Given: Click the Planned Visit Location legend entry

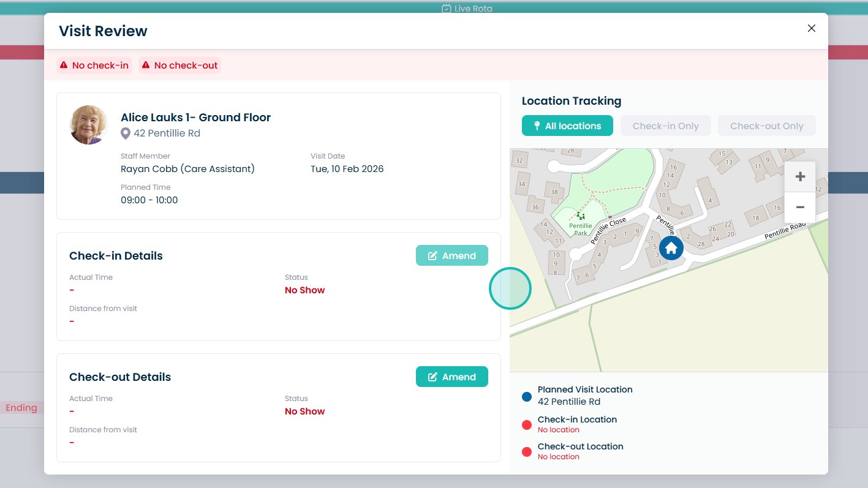Looking at the screenshot, I should (x=585, y=396).
